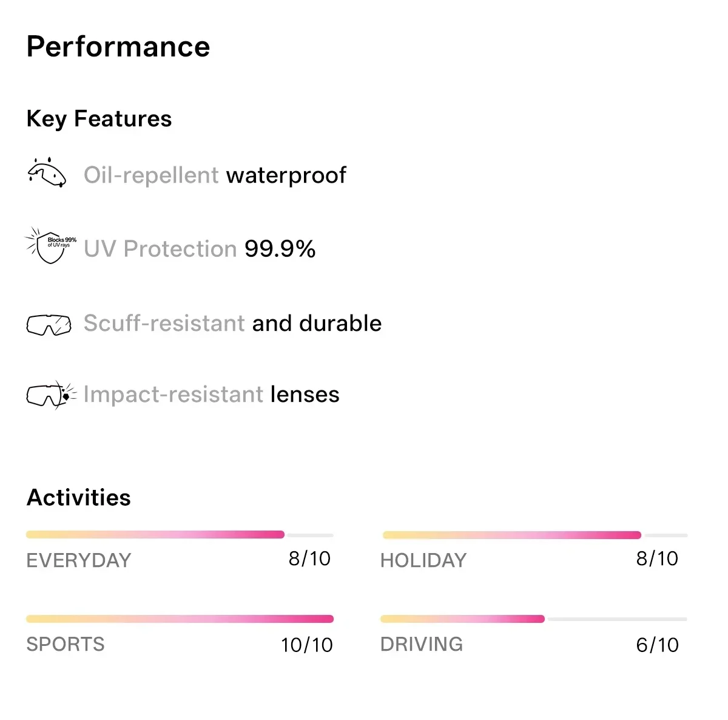The width and height of the screenshot is (728, 720).
Task: Click the UV protection shield icon
Action: point(51,245)
